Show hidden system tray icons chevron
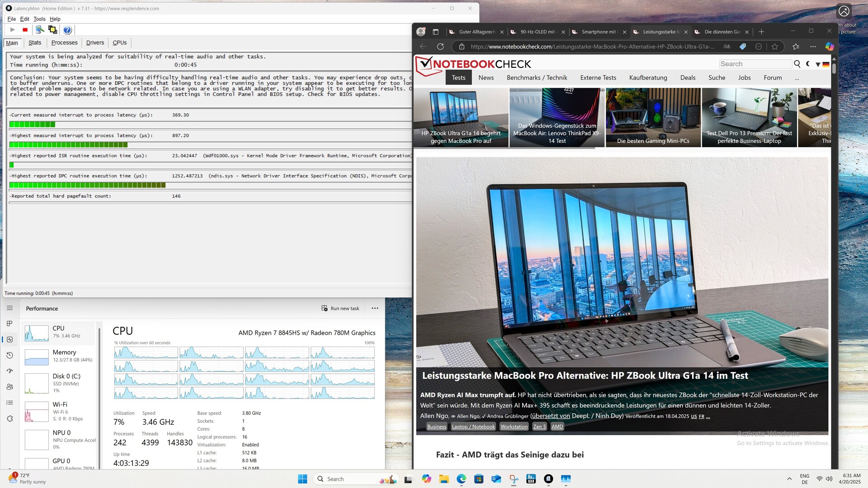This screenshot has height=488, width=868. pyautogui.click(x=789, y=479)
